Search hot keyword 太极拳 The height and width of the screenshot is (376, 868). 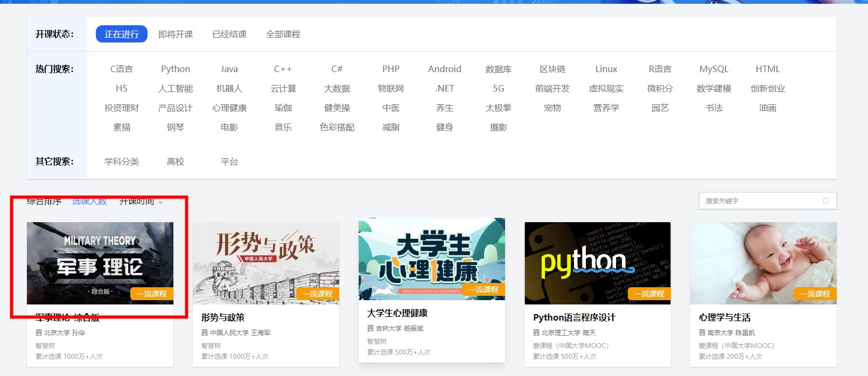(499, 108)
